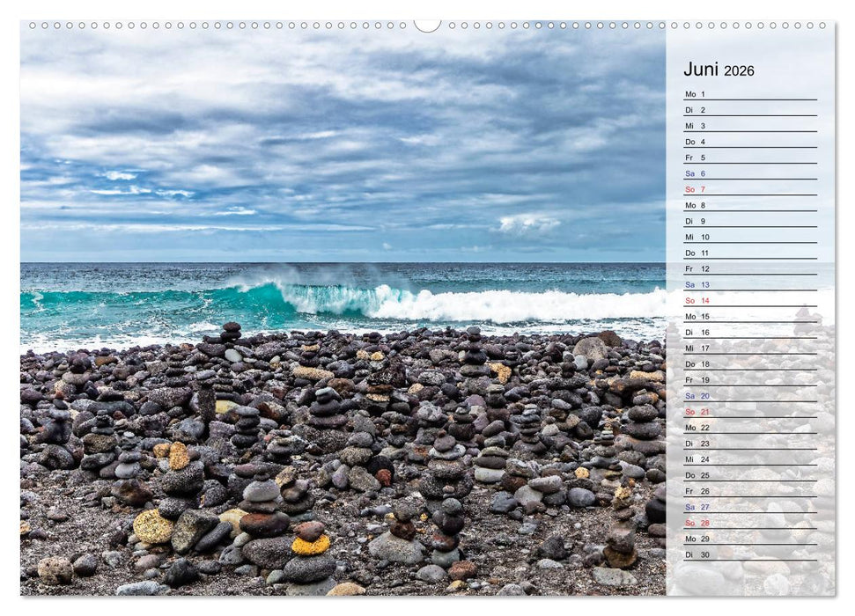Select the Mi 10 planner row
Viewport: 855px width, 616px height.
pos(748,237)
